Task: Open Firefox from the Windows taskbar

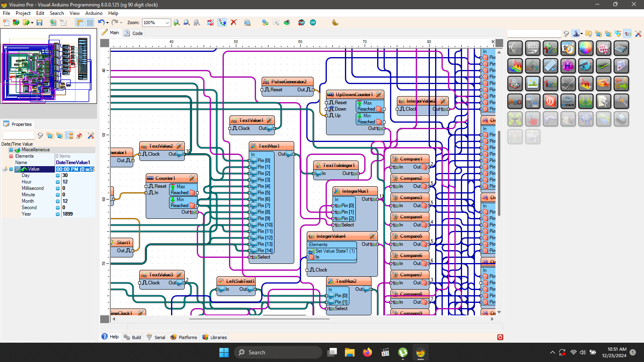Action: 367,352
